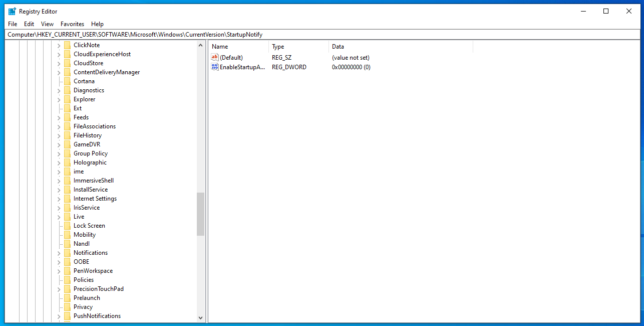Expand the Explorer key
Image resolution: width=644 pixels, height=326 pixels.
[59, 99]
